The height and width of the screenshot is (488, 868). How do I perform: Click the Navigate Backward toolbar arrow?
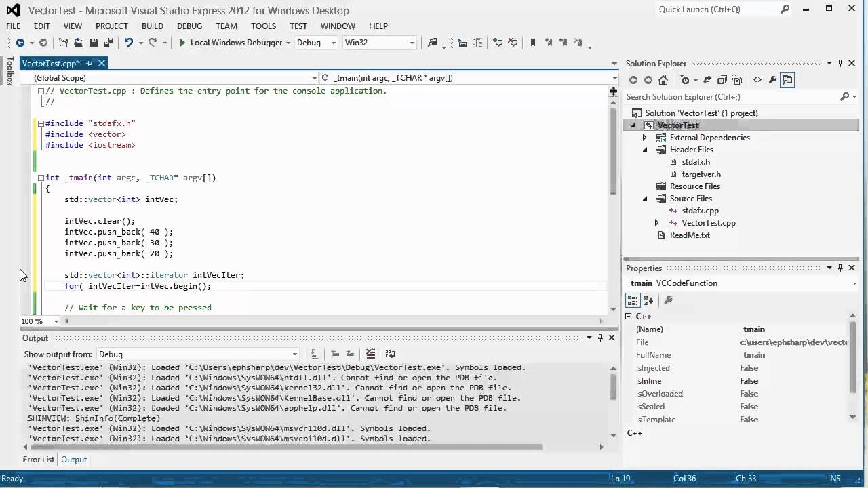pos(20,43)
